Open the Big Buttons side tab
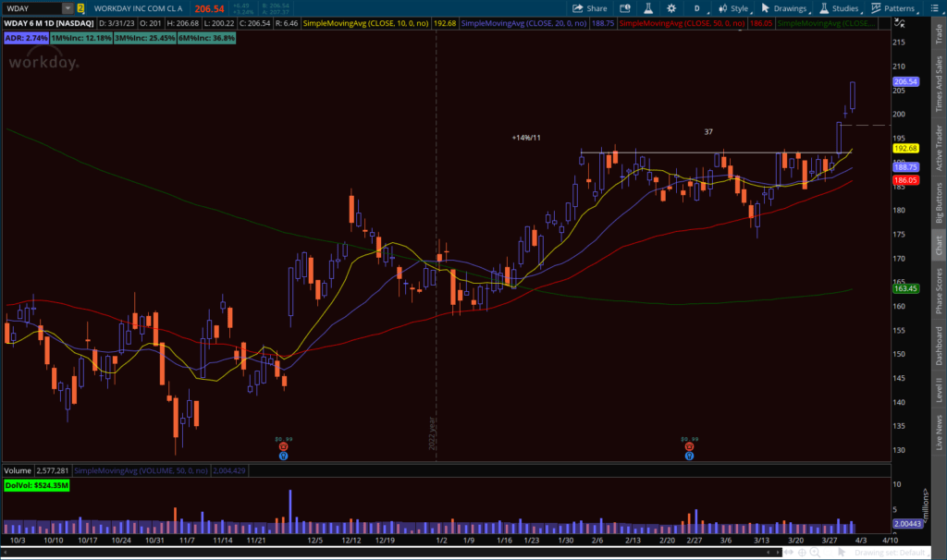 pyautogui.click(x=939, y=202)
